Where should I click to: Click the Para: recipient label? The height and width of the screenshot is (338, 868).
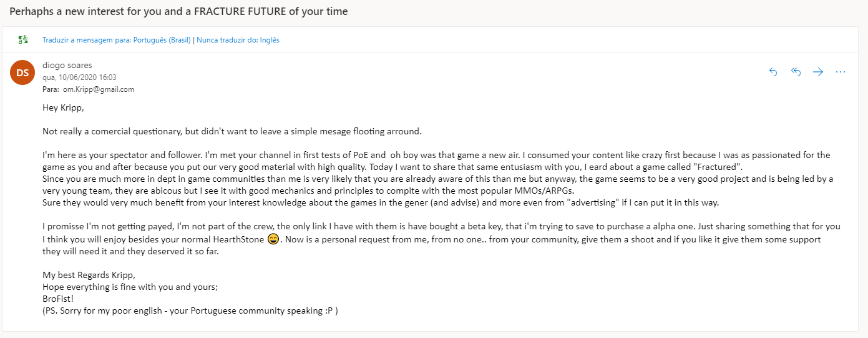[x=51, y=89]
